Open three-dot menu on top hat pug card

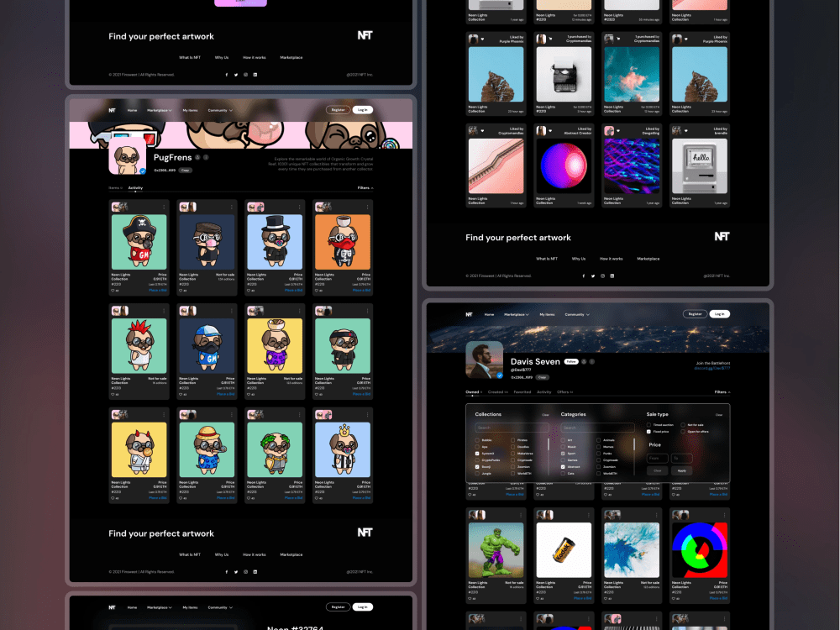pos(300,207)
